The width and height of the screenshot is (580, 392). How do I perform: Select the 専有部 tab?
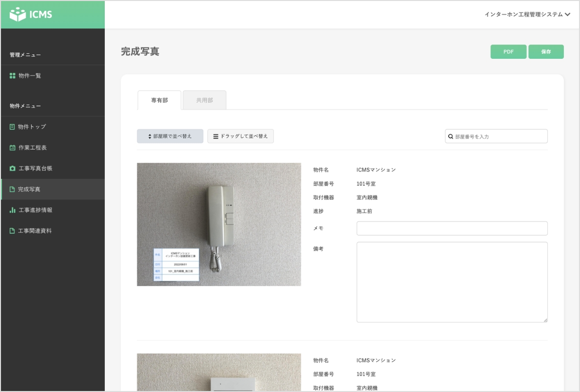pyautogui.click(x=159, y=100)
